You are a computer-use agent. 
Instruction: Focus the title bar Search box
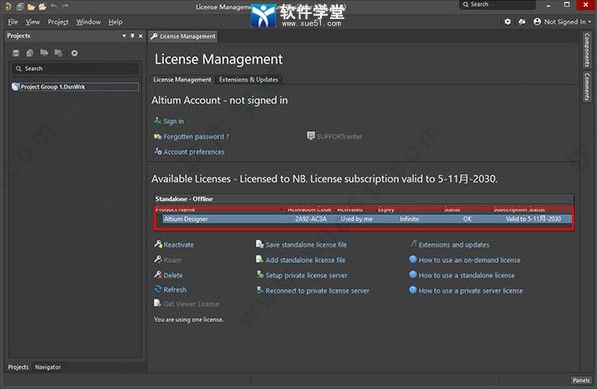pyautogui.click(x=497, y=5)
